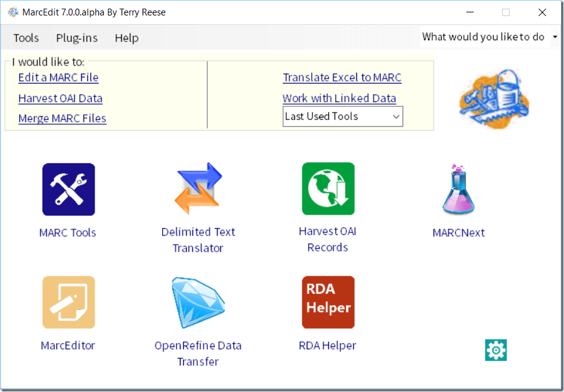Open the MARCNext flask icon
The height and width of the screenshot is (392, 564).
pyautogui.click(x=458, y=189)
